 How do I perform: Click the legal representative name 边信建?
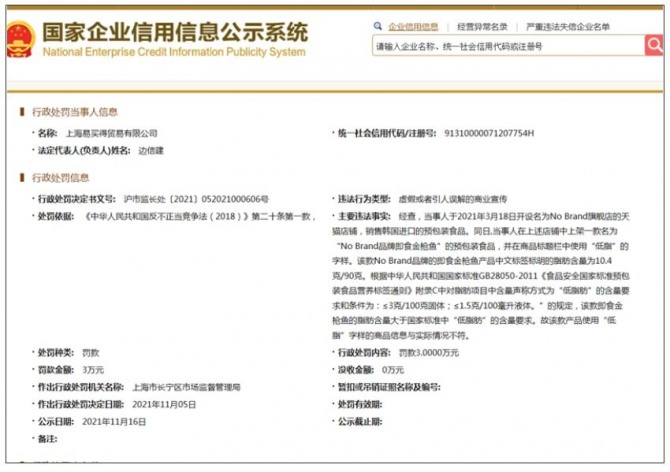(151, 150)
